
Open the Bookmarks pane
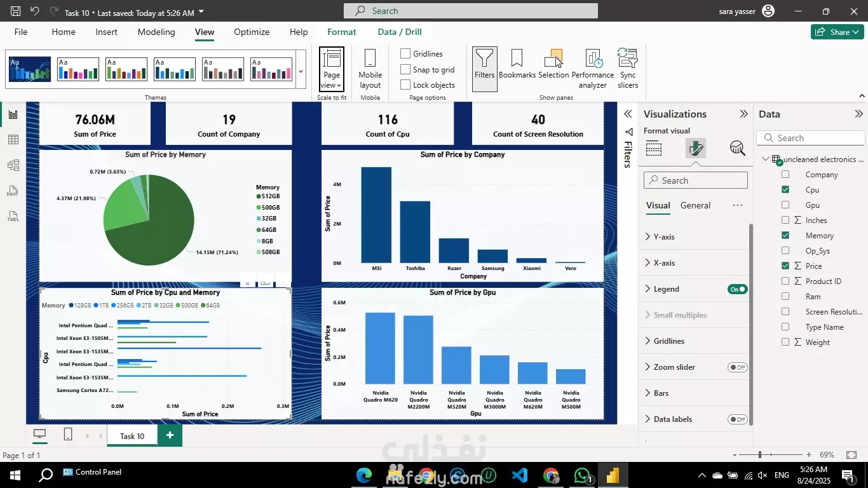[517, 64]
